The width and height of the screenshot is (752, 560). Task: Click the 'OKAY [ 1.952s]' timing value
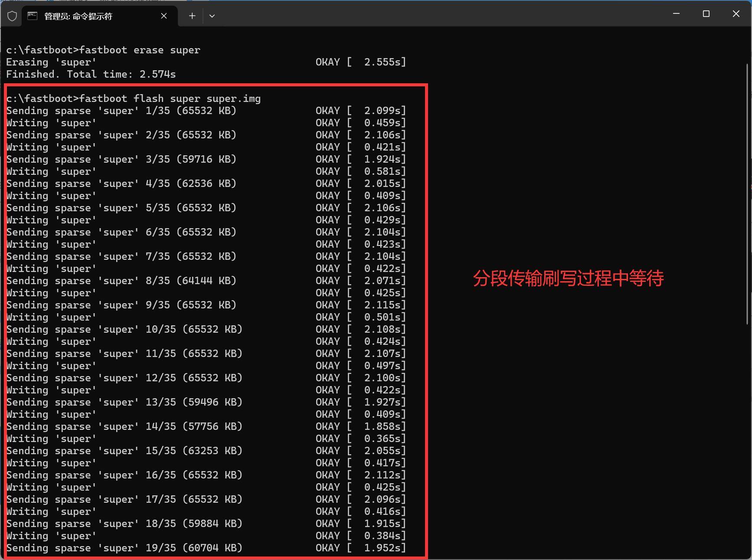pos(361,548)
